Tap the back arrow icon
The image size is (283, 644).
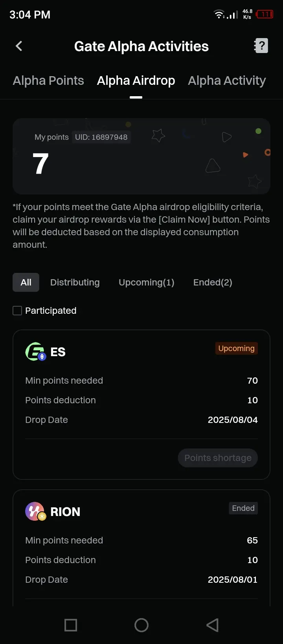pos(19,46)
